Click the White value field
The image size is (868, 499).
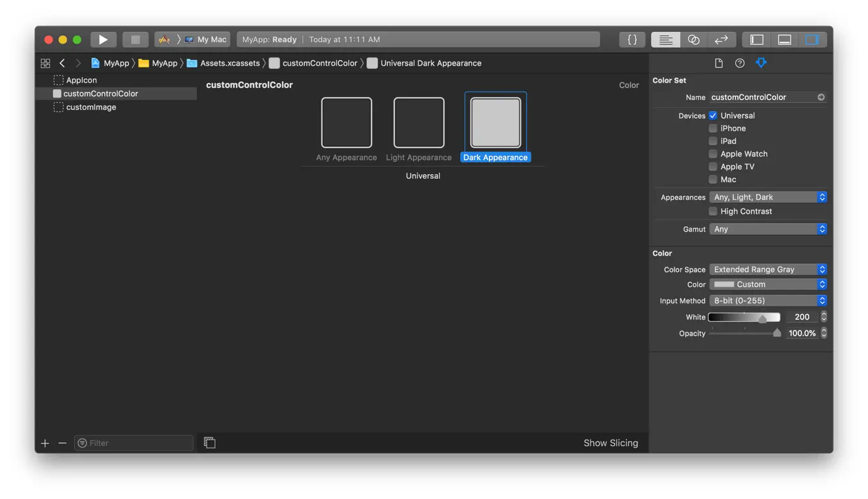[802, 317]
